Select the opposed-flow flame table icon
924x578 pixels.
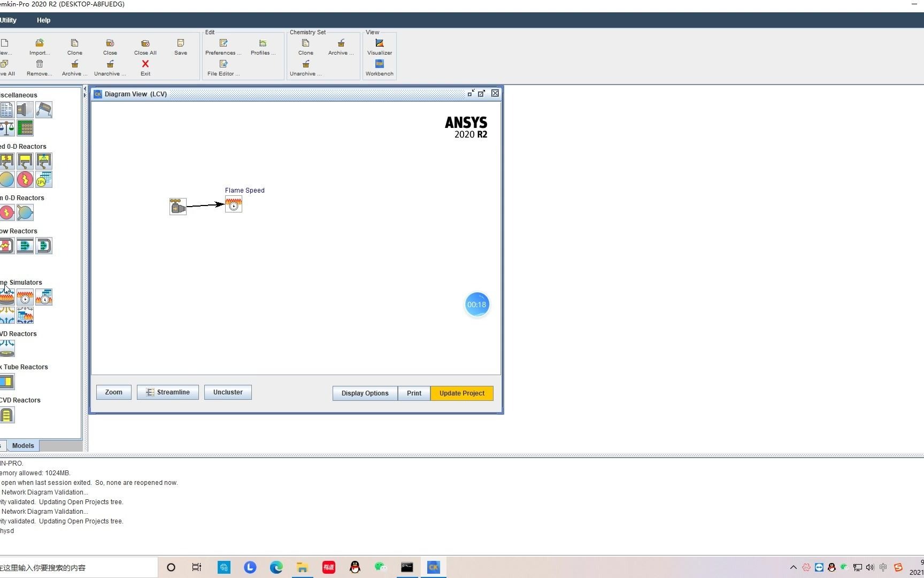pos(25,316)
